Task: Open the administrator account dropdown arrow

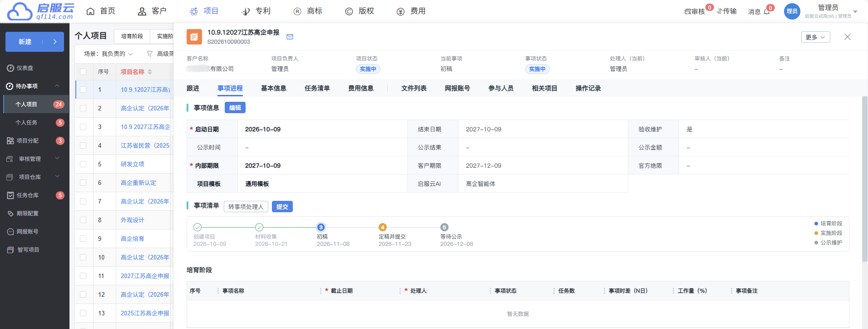Action: pos(855,12)
